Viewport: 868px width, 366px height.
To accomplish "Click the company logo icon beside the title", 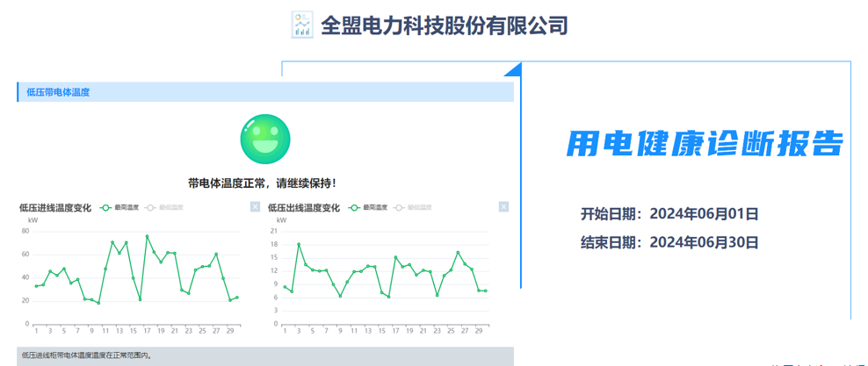I will click(301, 25).
